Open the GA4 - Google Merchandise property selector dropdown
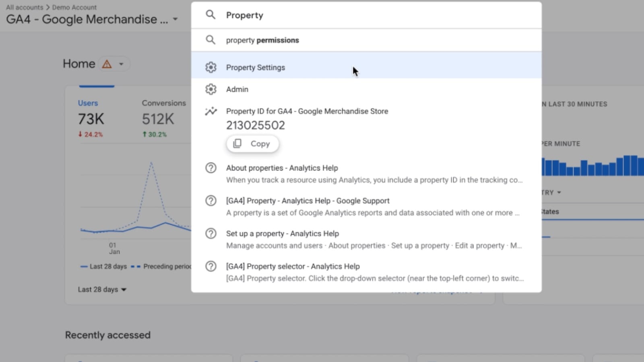 92,19
